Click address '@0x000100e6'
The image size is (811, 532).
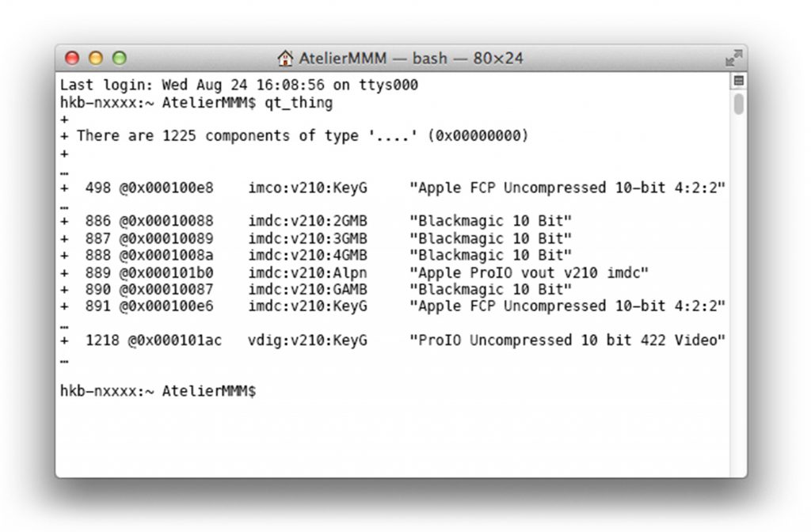click(166, 306)
